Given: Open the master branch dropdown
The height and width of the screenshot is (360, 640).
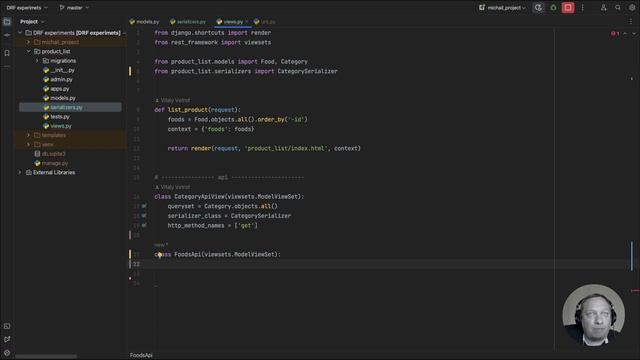Looking at the screenshot, I should point(74,7).
